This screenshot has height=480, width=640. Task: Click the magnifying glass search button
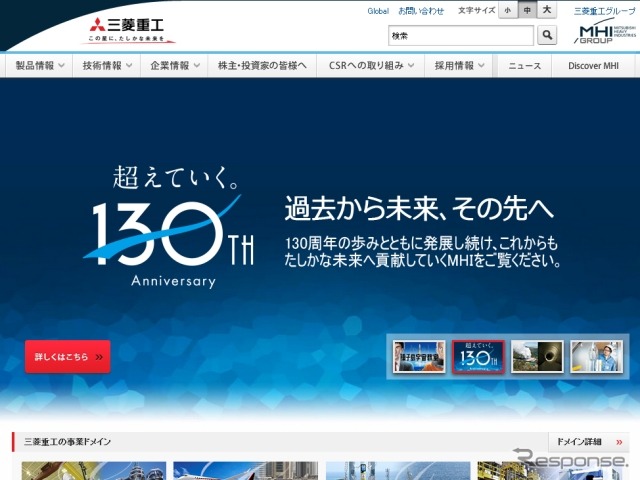[547, 36]
